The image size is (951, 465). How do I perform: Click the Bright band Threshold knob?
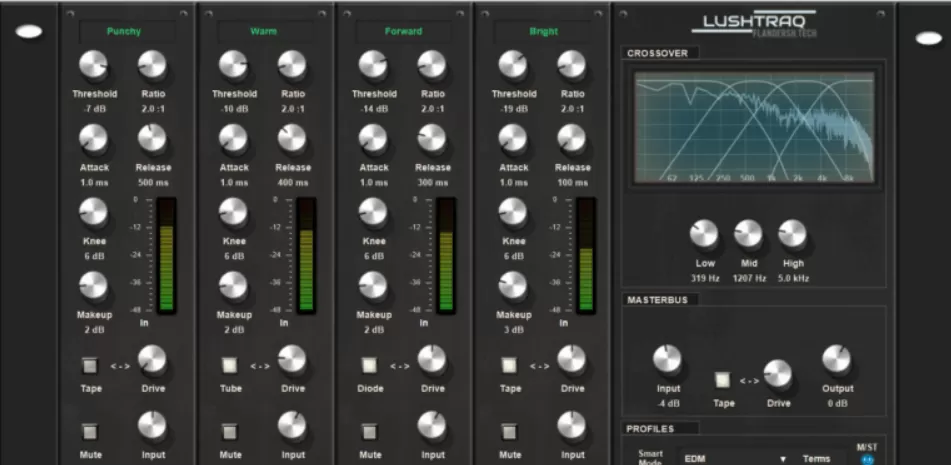pyautogui.click(x=513, y=64)
